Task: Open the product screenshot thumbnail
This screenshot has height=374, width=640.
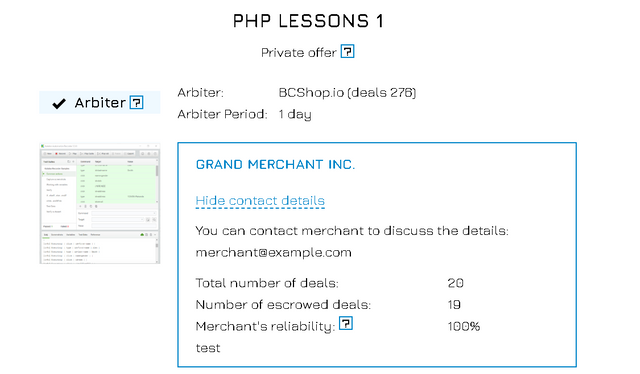Action: [x=100, y=203]
